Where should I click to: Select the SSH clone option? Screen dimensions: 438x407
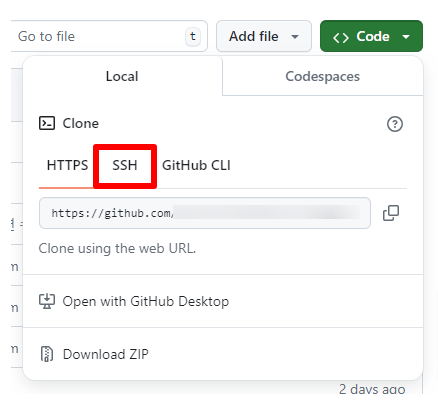click(x=125, y=165)
